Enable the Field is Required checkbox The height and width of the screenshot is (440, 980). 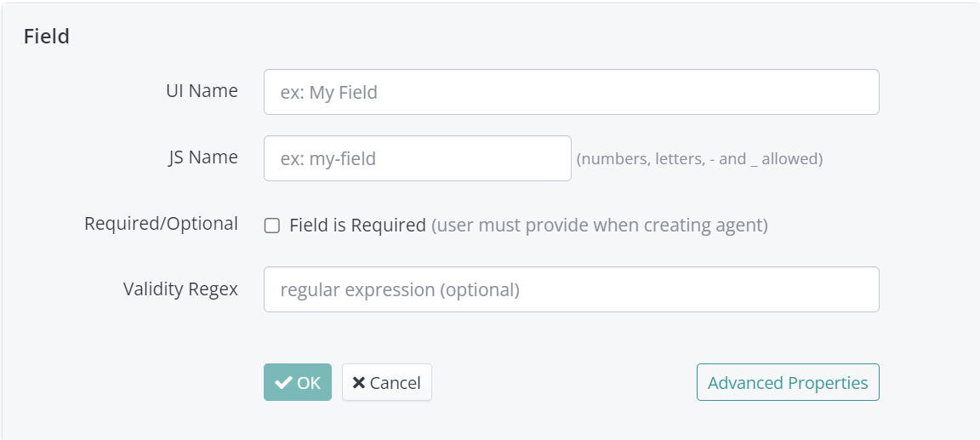(272, 226)
